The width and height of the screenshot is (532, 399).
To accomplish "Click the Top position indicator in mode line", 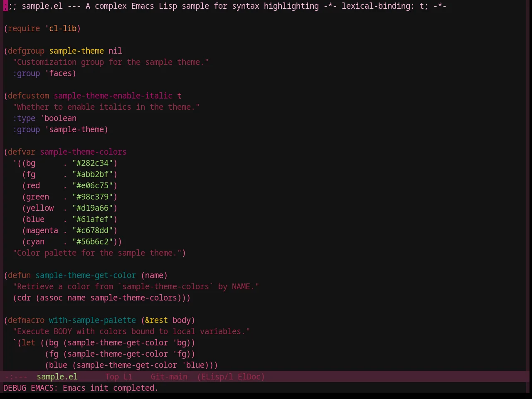I will [112, 377].
